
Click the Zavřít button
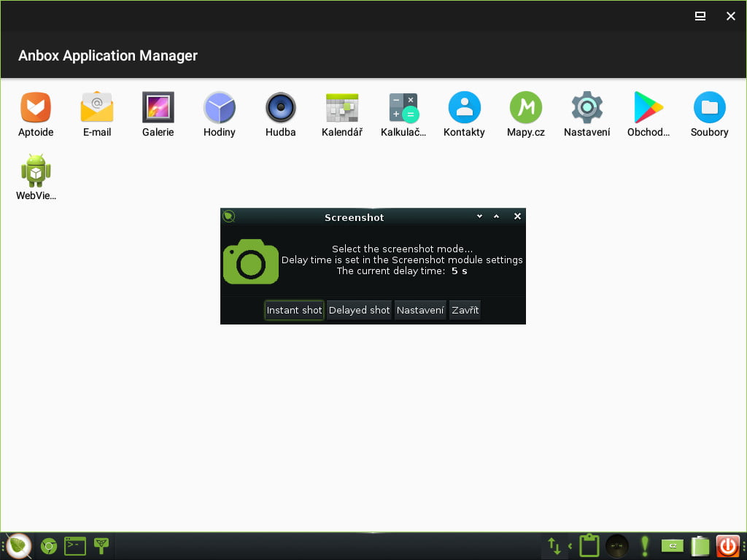465,310
